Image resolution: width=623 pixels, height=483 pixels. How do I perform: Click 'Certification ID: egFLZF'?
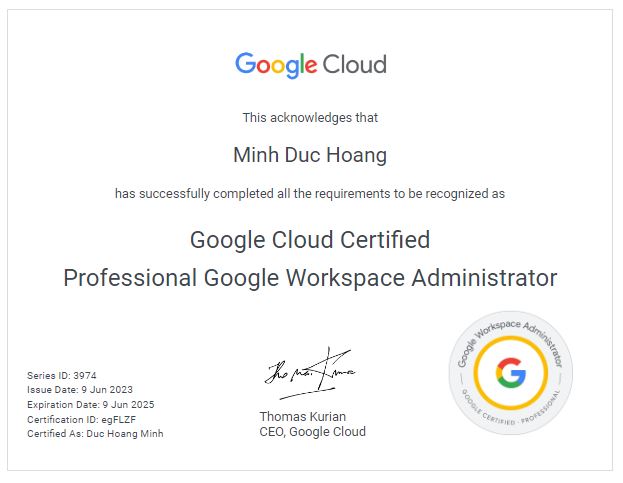pyautogui.click(x=81, y=419)
